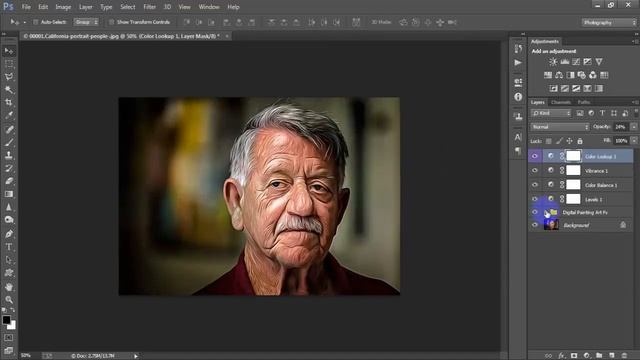This screenshot has width=640, height=360.
Task: Open the Info panel icon
Action: tap(518, 97)
